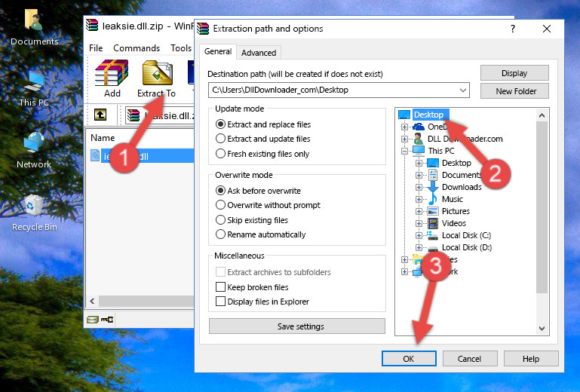Choose Skip existing files
Screen dimensions: 580x392
click(x=251, y=219)
